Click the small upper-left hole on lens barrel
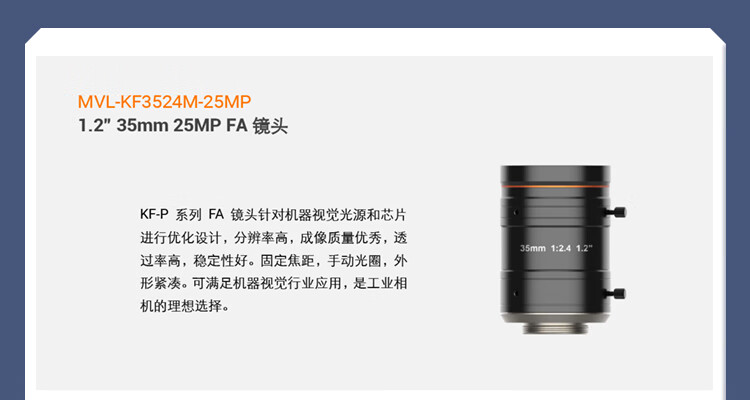 (515, 211)
